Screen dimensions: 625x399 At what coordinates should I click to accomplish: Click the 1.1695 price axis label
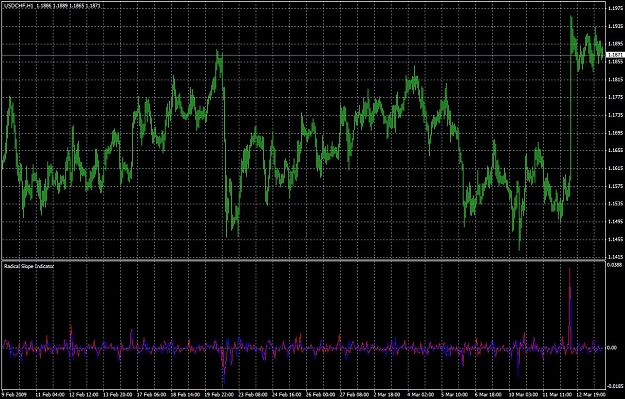[x=616, y=133]
